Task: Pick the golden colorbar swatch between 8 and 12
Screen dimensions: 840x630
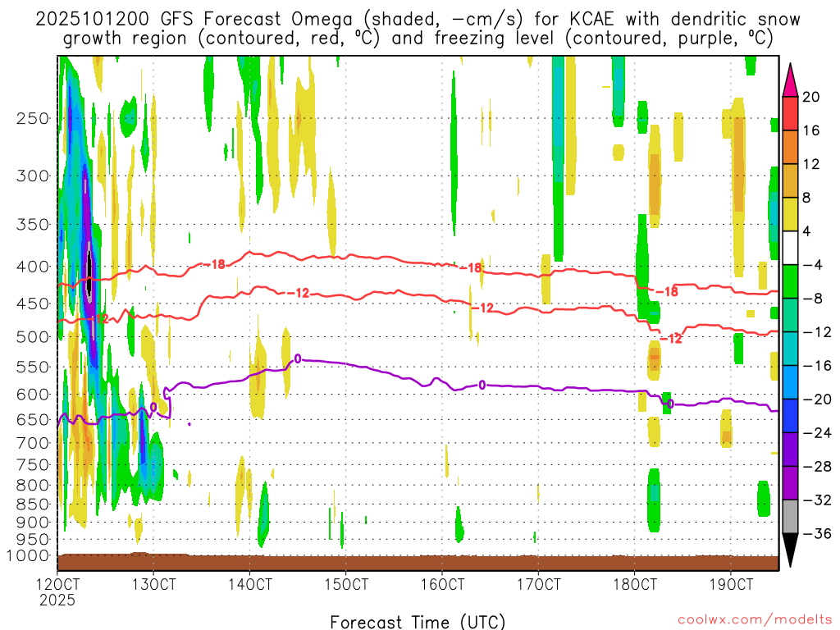Action: pyautogui.click(x=790, y=180)
